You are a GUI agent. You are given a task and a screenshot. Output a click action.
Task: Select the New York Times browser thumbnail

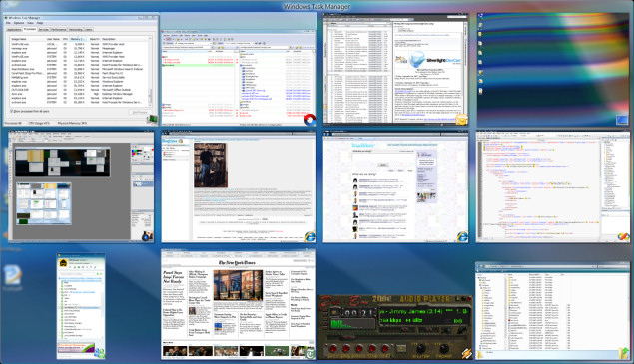[x=239, y=304]
